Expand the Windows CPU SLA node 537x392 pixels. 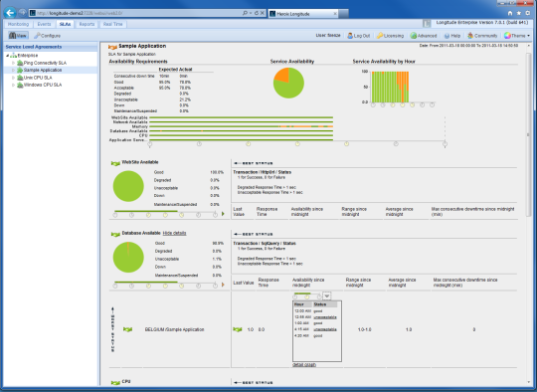tap(14, 85)
